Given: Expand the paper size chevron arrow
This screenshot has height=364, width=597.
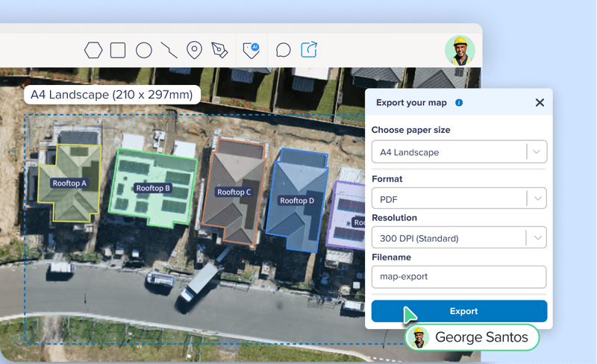Looking at the screenshot, I should pos(537,151).
